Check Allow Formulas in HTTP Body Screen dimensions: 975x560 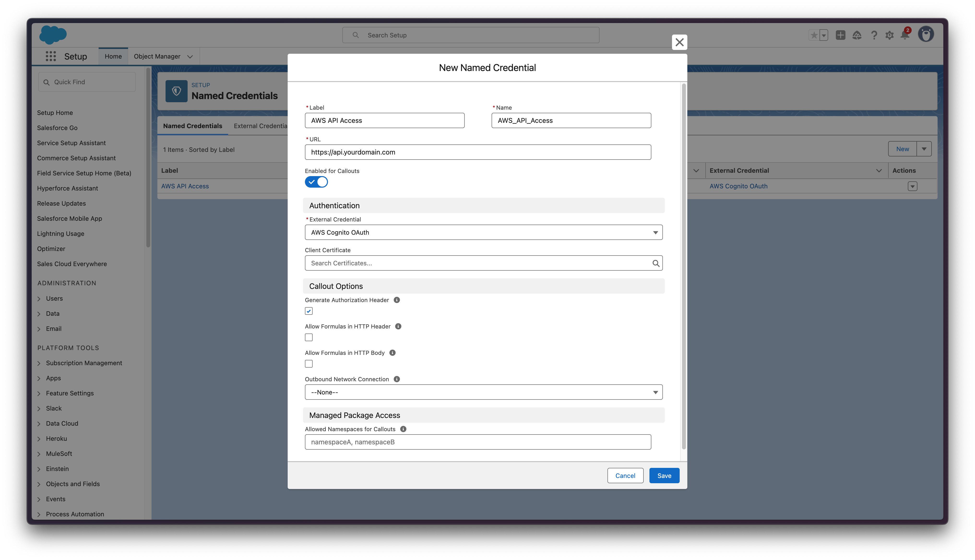coord(309,363)
